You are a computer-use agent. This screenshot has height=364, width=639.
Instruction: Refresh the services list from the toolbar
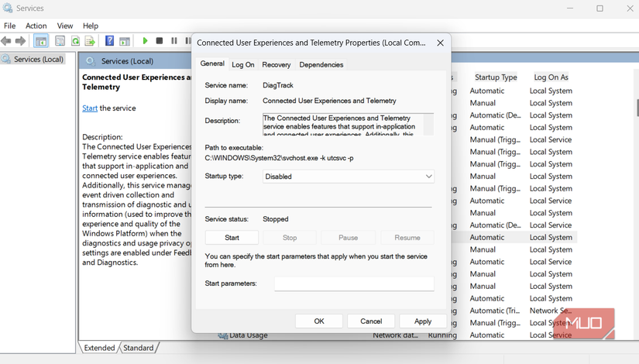[x=75, y=41]
